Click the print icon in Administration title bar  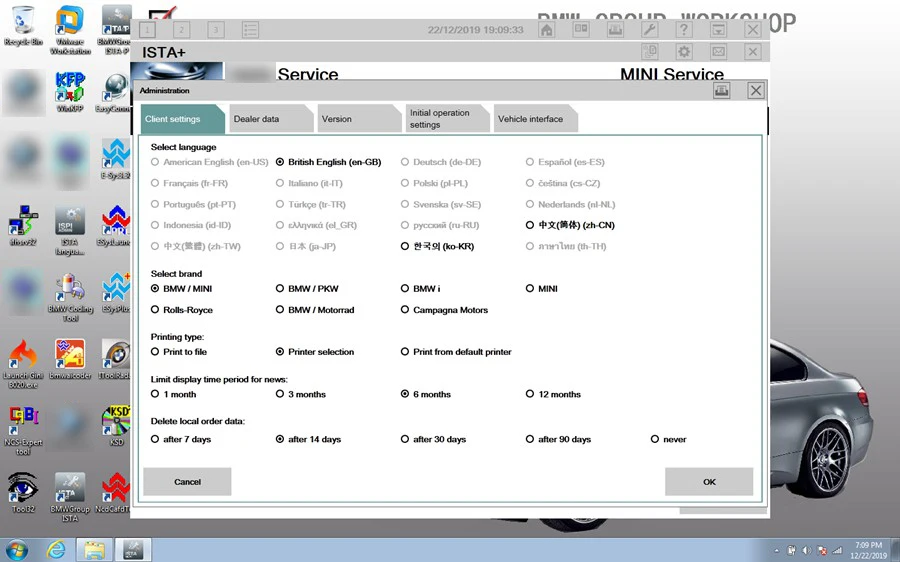(721, 90)
